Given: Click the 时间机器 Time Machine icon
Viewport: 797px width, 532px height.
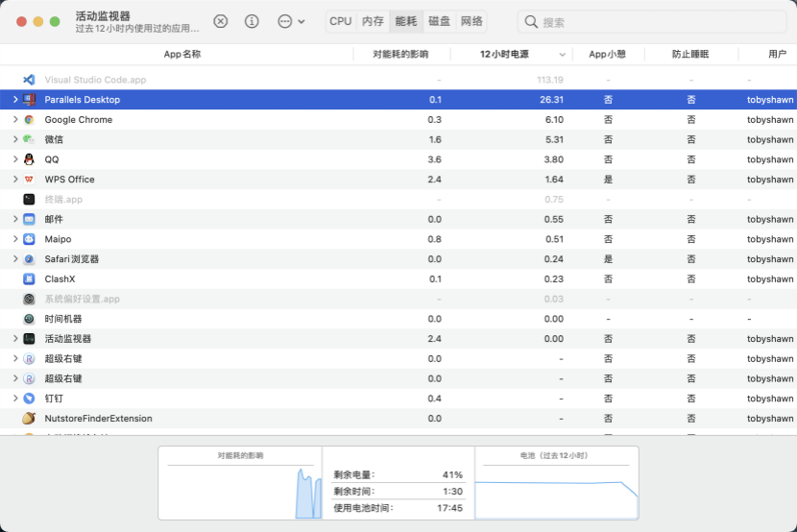Looking at the screenshot, I should (x=29, y=319).
